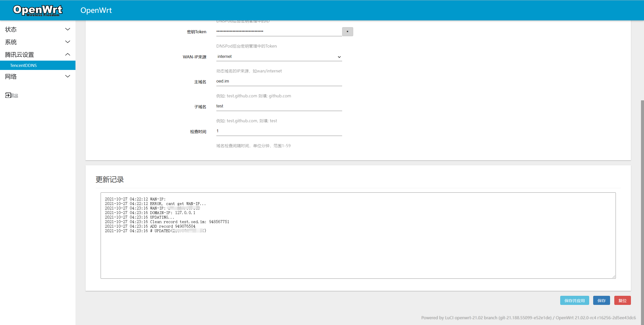Viewport: 644px width, 325px height.
Task: Click the 保存并应用 button
Action: point(575,300)
